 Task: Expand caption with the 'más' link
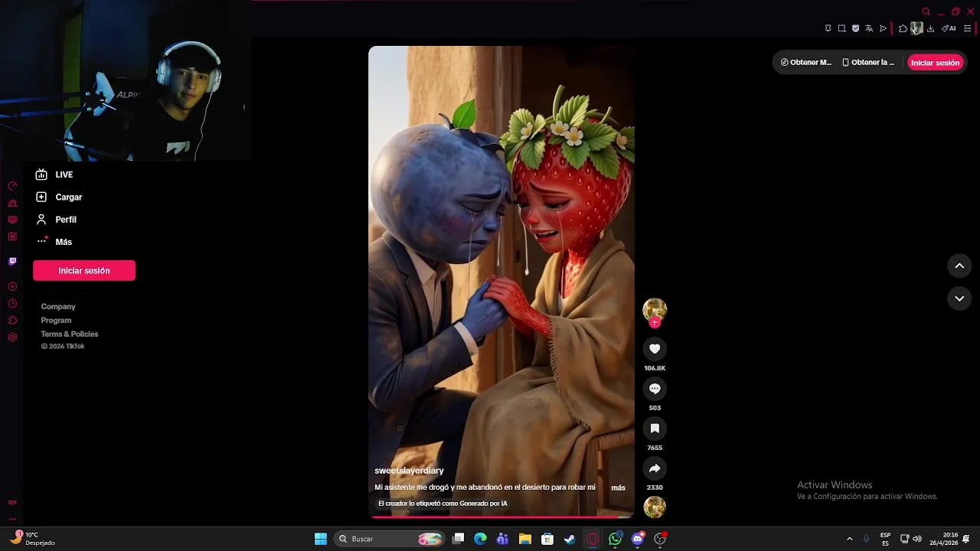point(619,487)
